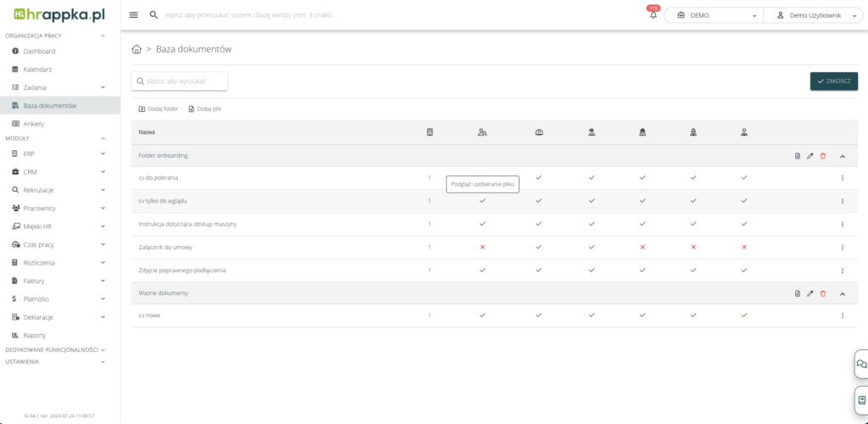Delete the Folder onboarding folder
The image size is (868, 424).
coord(822,156)
